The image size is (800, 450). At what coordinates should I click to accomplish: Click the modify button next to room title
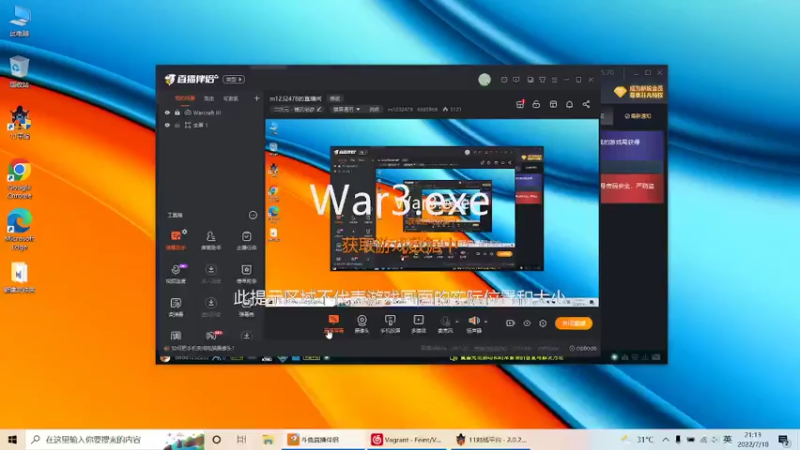335,98
